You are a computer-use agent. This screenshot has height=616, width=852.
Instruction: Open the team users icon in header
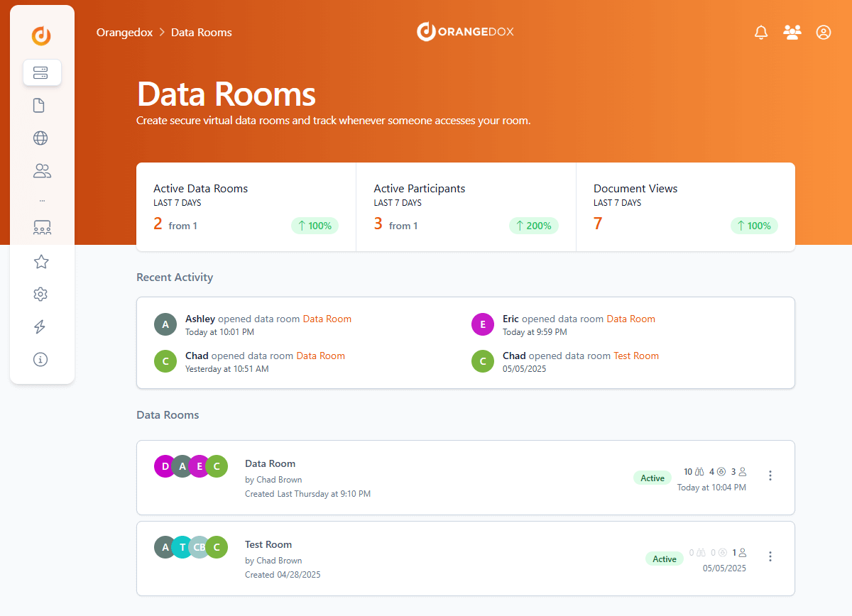(x=792, y=32)
